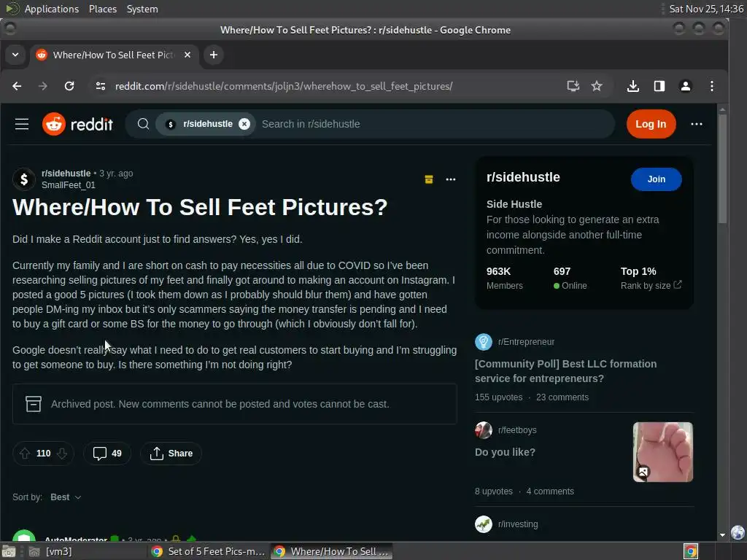The image size is (747, 560).
Task: Click the clock Sat Nov 25, 14:36
Action: (706, 9)
